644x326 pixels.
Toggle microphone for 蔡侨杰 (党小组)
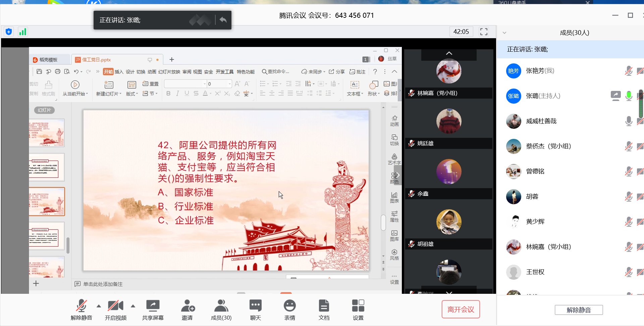[x=629, y=146]
